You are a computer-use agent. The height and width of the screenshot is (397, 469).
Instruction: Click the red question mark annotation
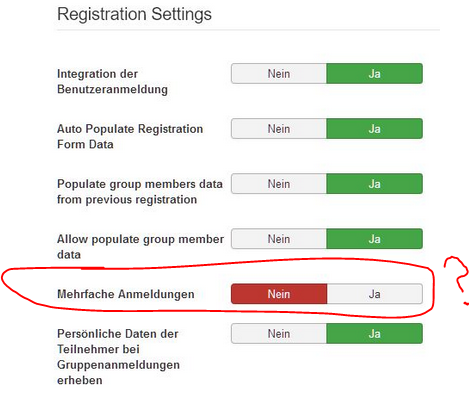[457, 280]
